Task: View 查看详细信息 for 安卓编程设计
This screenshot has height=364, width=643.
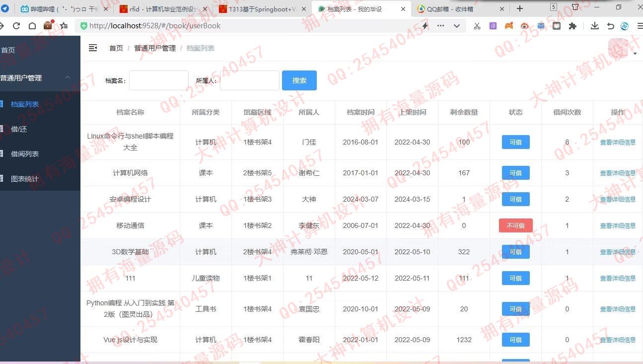Action: point(618,199)
